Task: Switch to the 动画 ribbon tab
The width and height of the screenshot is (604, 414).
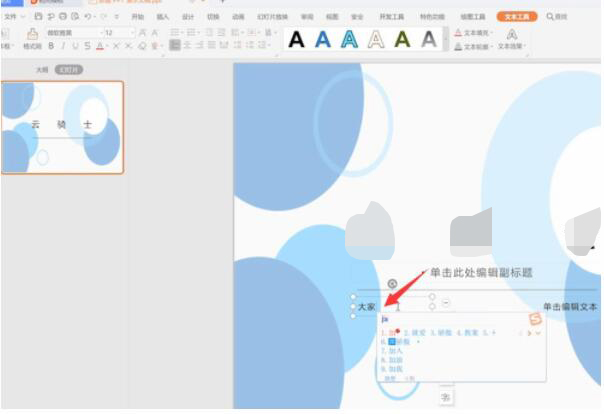Action: (238, 17)
